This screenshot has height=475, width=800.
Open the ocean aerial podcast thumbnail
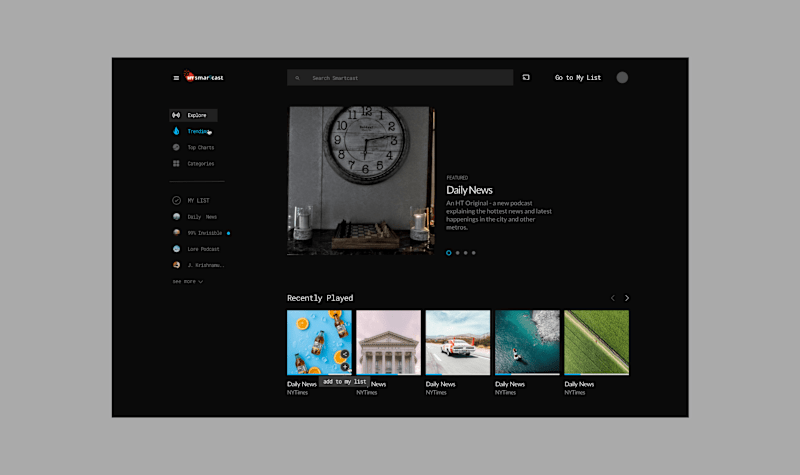[x=528, y=342]
